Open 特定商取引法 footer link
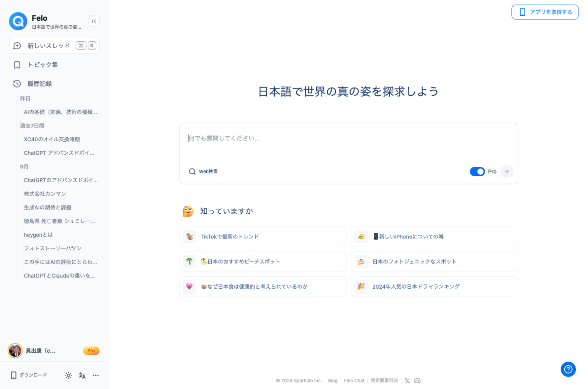 coord(384,381)
